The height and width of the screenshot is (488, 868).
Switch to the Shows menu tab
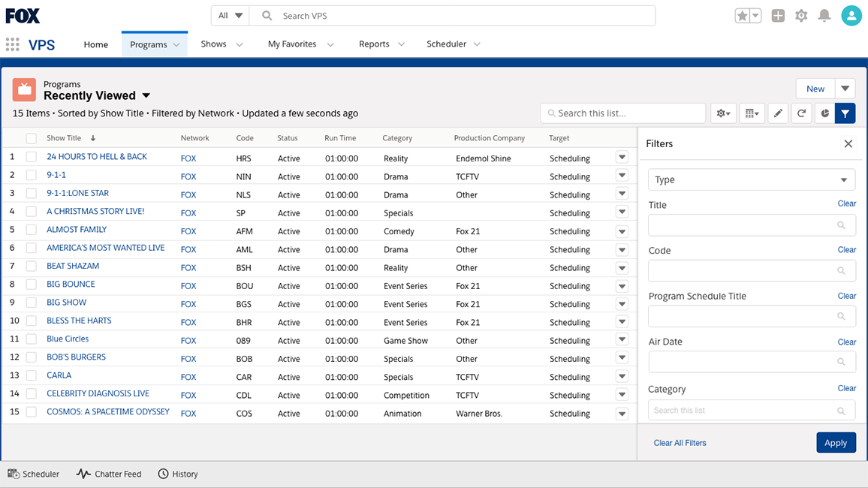click(213, 44)
